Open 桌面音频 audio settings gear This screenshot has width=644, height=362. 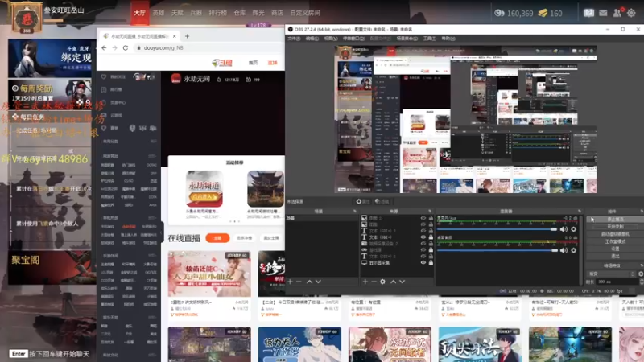[574, 250]
